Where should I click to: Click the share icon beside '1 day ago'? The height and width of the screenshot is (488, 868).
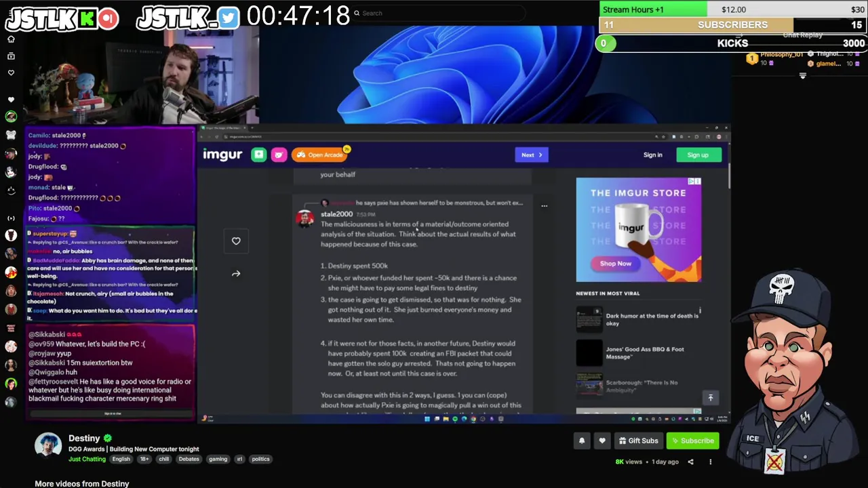click(690, 462)
